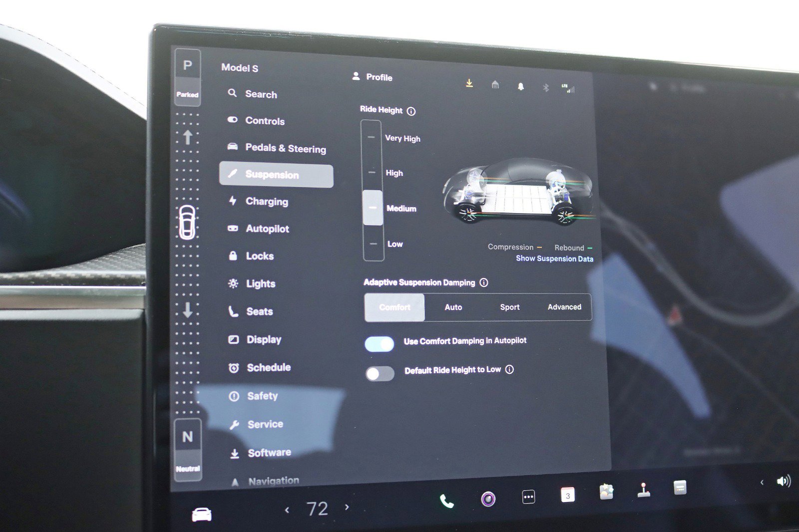Tap the Bluetooth status icon
This screenshot has width=799, height=532.
545,87
